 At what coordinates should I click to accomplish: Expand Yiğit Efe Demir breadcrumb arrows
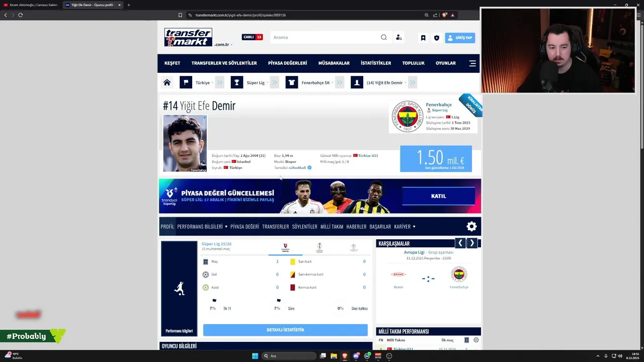pyautogui.click(x=413, y=82)
